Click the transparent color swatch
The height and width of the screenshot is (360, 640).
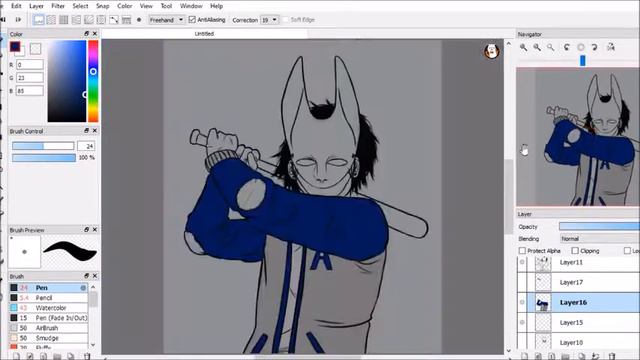pos(36,49)
